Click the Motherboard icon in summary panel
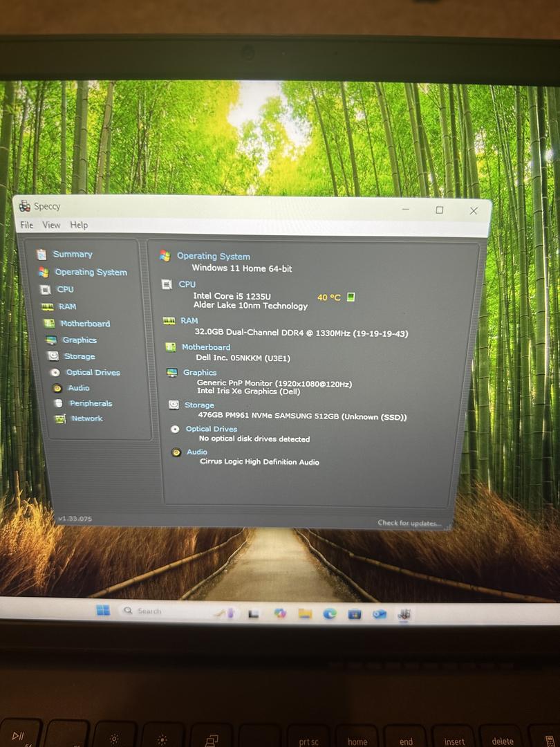Viewport: 560px width, 747px height. [x=171, y=347]
